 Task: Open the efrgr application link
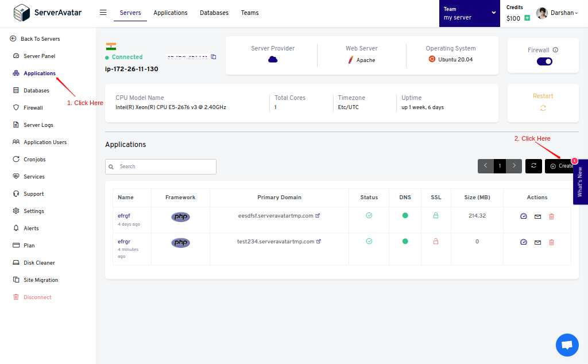[x=124, y=241]
